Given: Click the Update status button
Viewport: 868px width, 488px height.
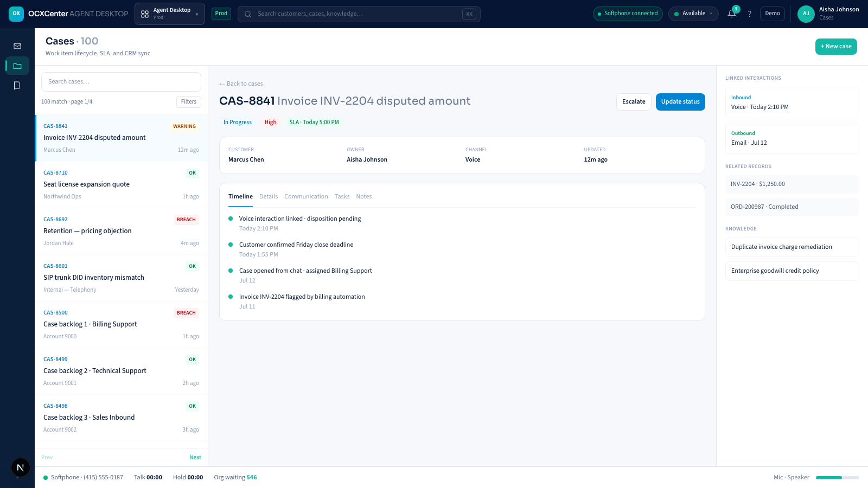Looking at the screenshot, I should [x=680, y=102].
